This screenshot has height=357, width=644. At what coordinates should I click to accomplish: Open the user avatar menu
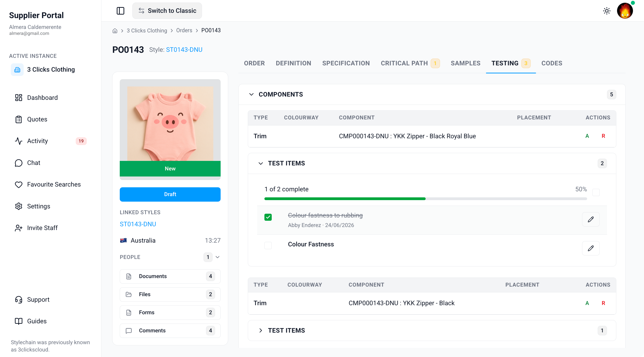click(x=625, y=11)
